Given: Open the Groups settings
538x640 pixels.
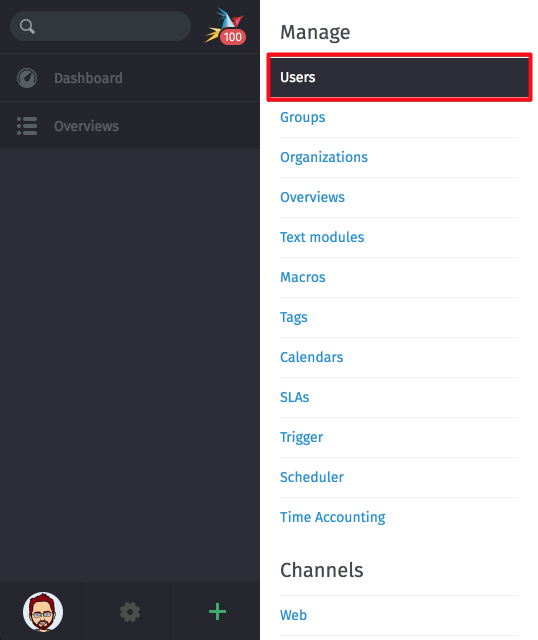Looking at the screenshot, I should pyautogui.click(x=302, y=118).
